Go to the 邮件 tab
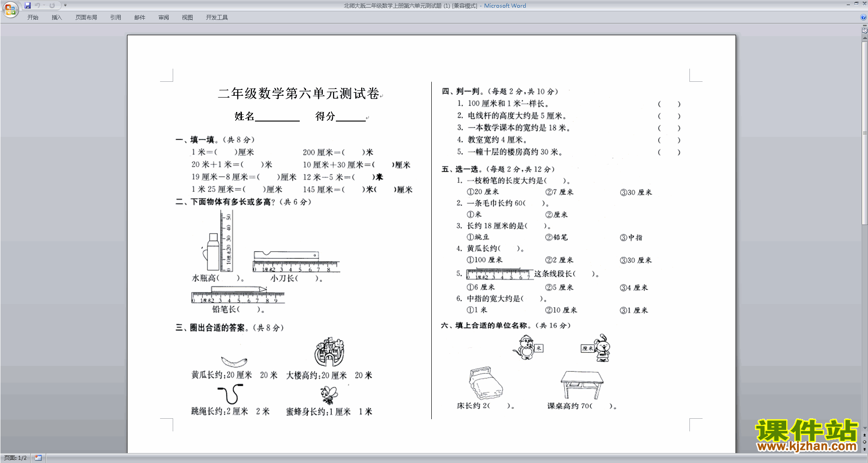The image size is (868, 463). coord(140,18)
